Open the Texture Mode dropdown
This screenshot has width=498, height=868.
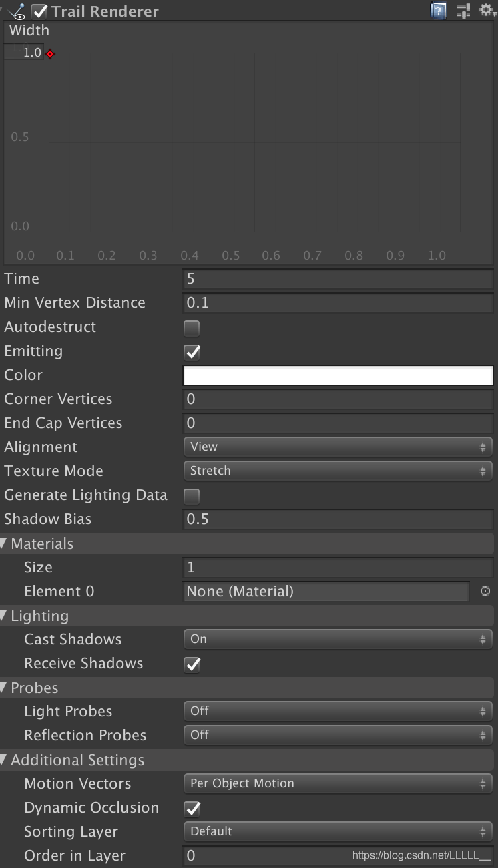(338, 471)
